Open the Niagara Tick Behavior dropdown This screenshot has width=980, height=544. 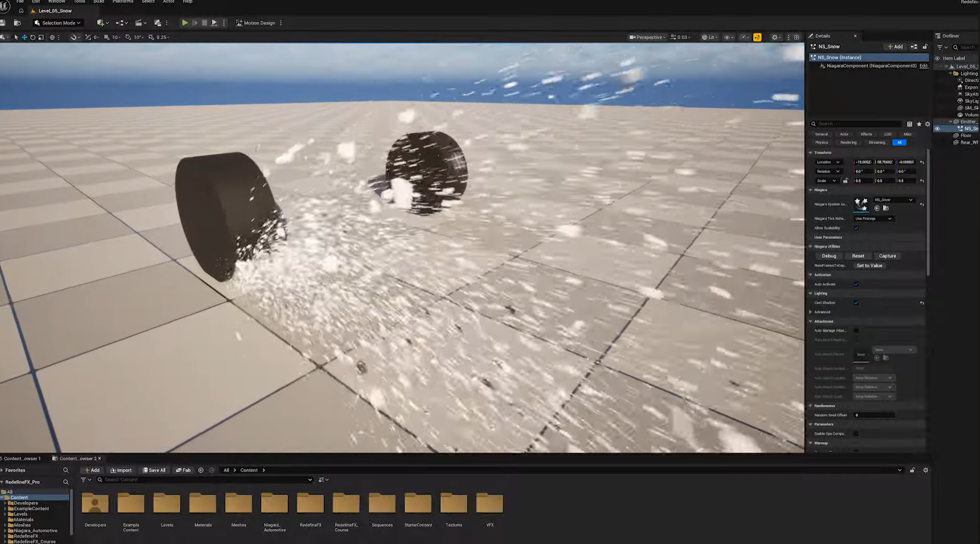[x=873, y=218]
